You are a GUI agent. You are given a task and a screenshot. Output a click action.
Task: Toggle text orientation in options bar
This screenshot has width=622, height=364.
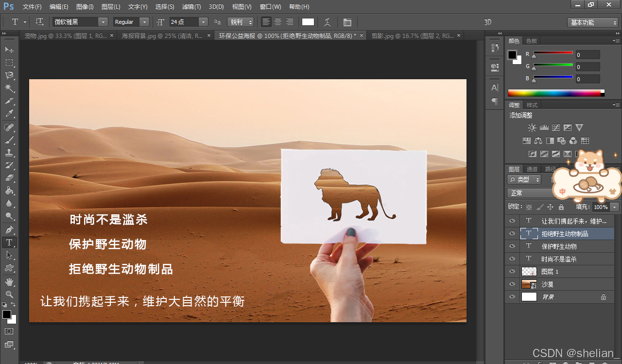pos(40,22)
